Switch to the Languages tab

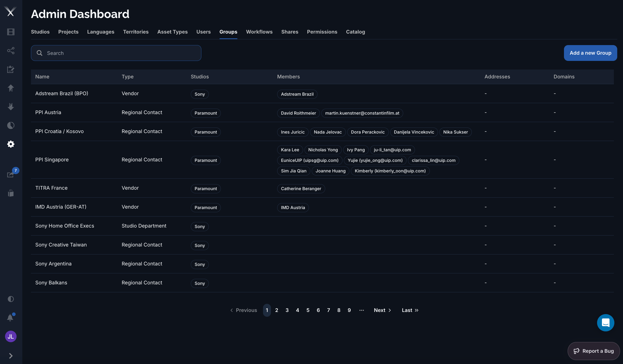101,32
